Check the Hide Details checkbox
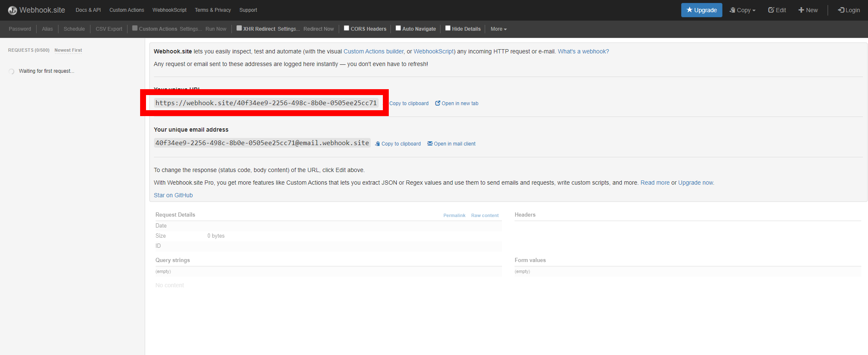Viewport: 868px width, 355px height. click(448, 28)
